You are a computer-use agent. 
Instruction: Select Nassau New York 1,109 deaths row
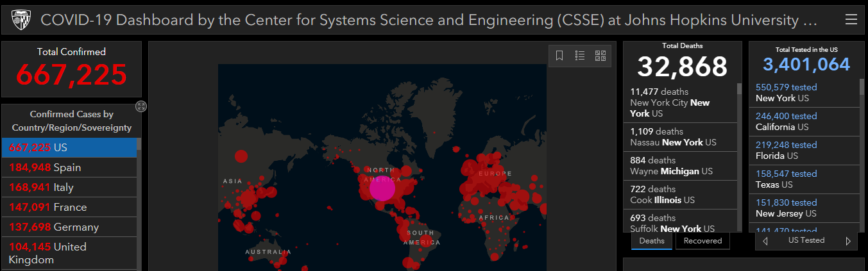681,137
